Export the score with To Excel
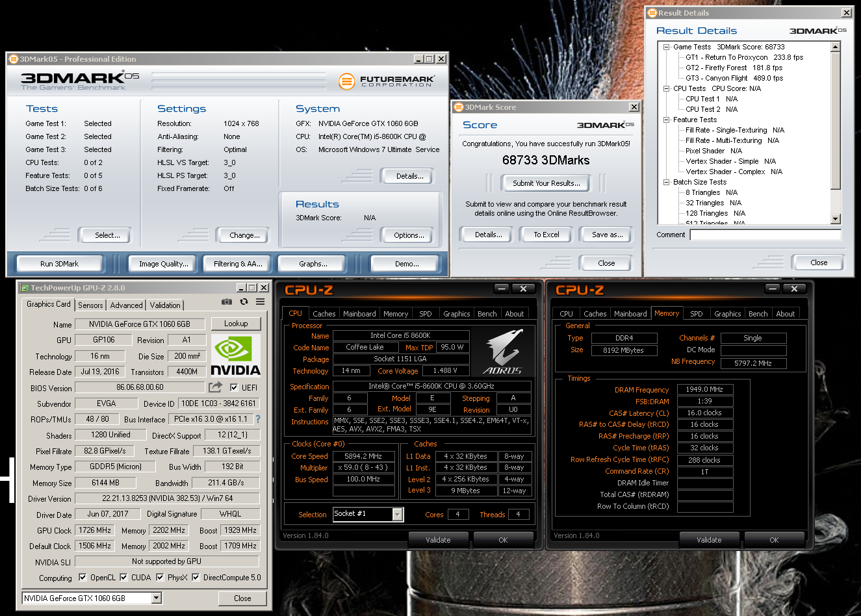Image resolution: width=861 pixels, height=616 pixels. pyautogui.click(x=546, y=235)
